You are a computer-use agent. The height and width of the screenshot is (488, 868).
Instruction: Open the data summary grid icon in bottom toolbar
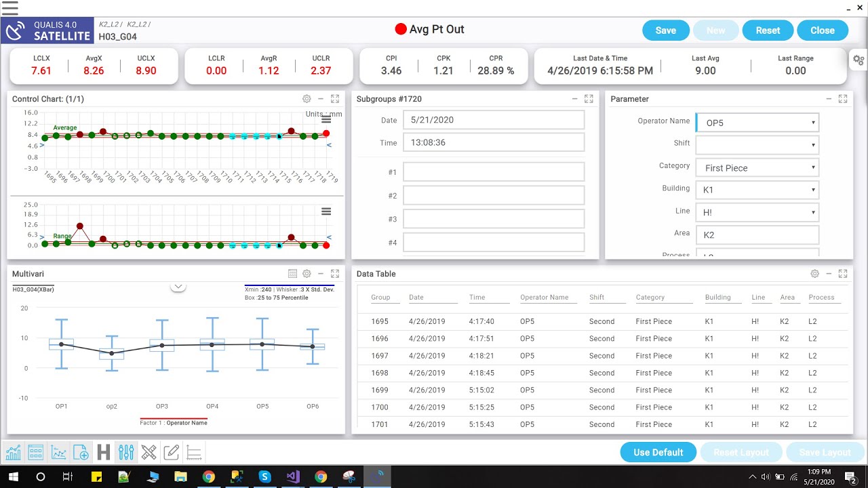pyautogui.click(x=36, y=452)
